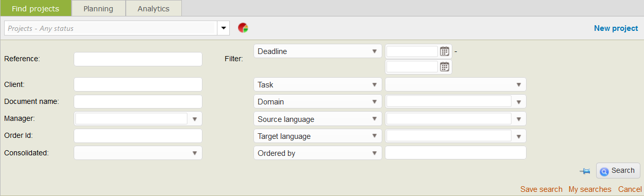
Task: Click the pie chart status icon
Action: (243, 28)
